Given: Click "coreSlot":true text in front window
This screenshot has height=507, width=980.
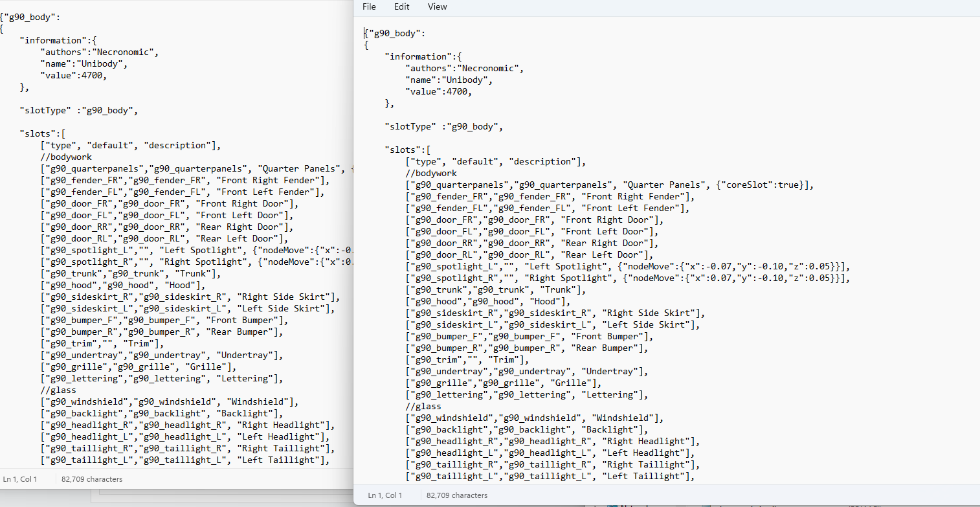Looking at the screenshot, I should point(761,185).
